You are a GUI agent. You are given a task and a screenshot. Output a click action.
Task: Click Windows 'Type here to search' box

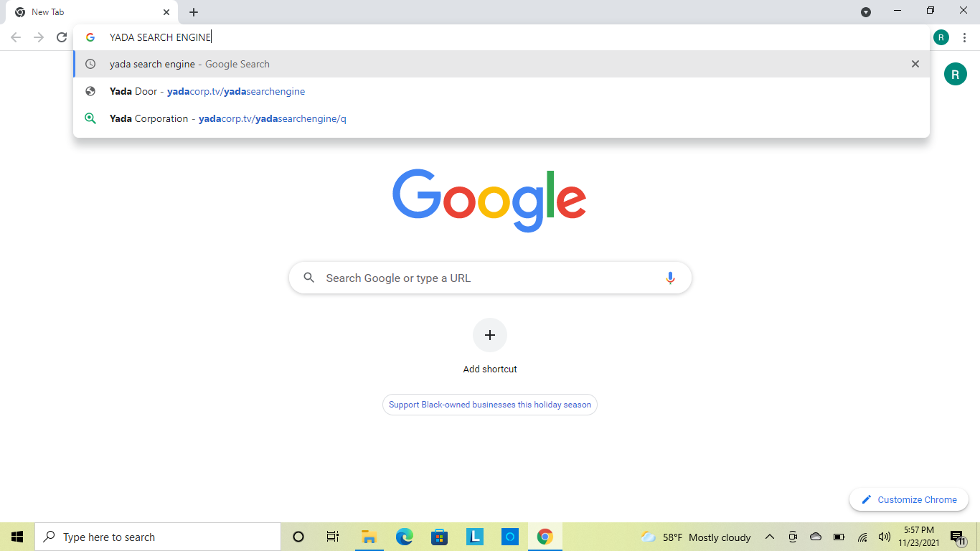(x=158, y=537)
